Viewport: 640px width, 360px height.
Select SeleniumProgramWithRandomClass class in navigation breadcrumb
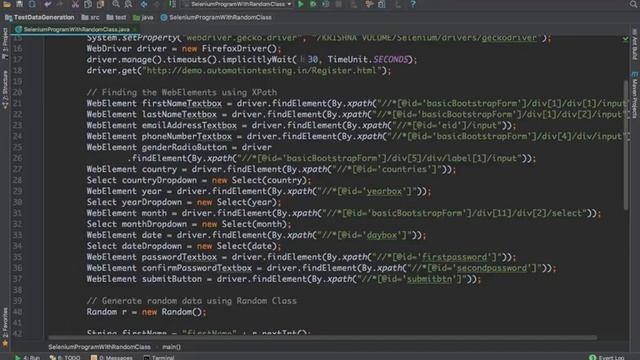(216, 18)
